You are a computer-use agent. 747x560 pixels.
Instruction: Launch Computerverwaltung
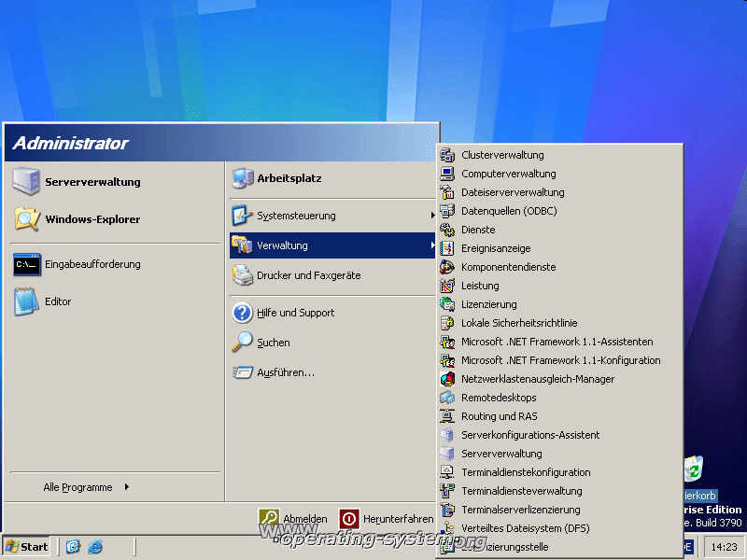(508, 174)
